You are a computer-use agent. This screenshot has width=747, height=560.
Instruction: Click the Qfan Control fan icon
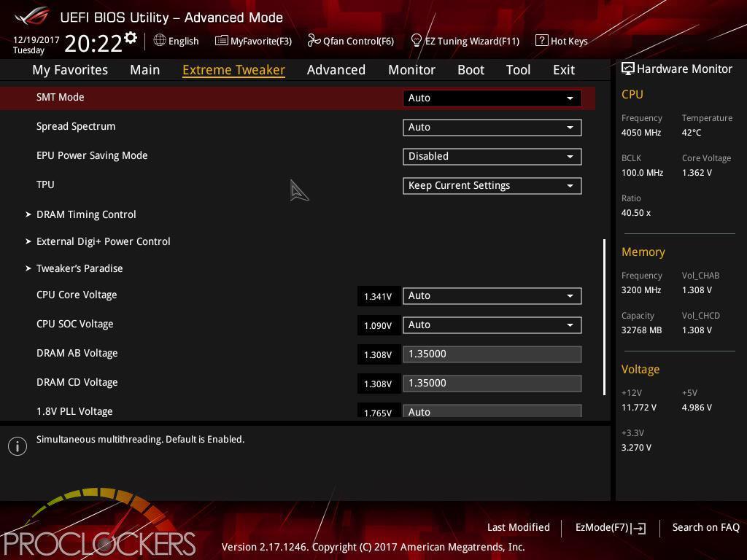click(x=314, y=41)
